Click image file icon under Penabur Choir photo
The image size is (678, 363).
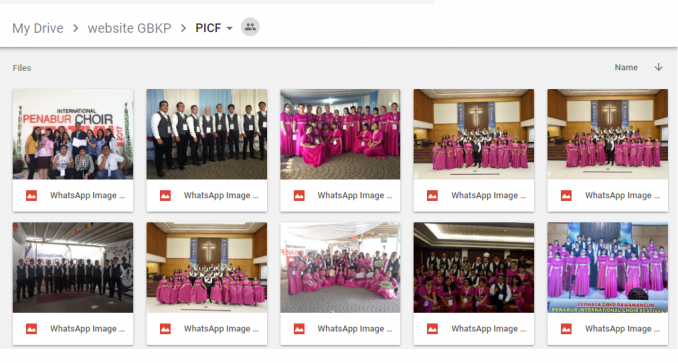31,195
